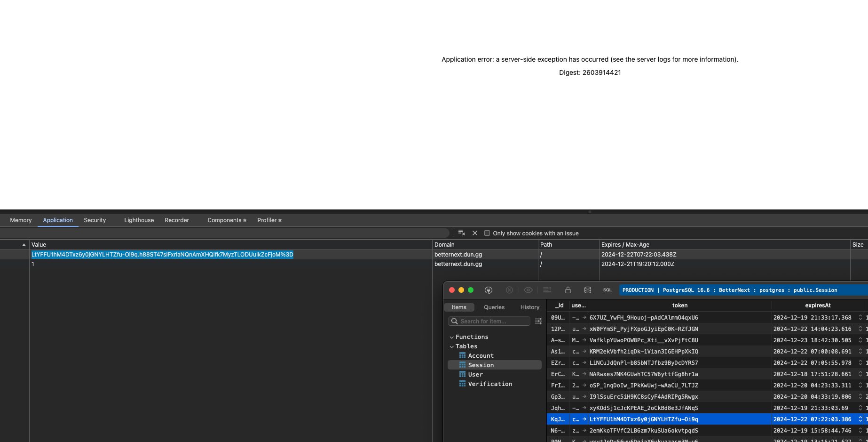Click the Session table grid icon
This screenshot has height=442, width=868.
(x=463, y=365)
